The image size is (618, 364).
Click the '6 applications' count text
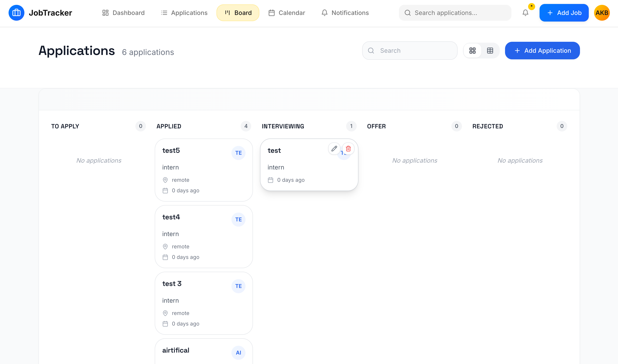click(x=148, y=52)
